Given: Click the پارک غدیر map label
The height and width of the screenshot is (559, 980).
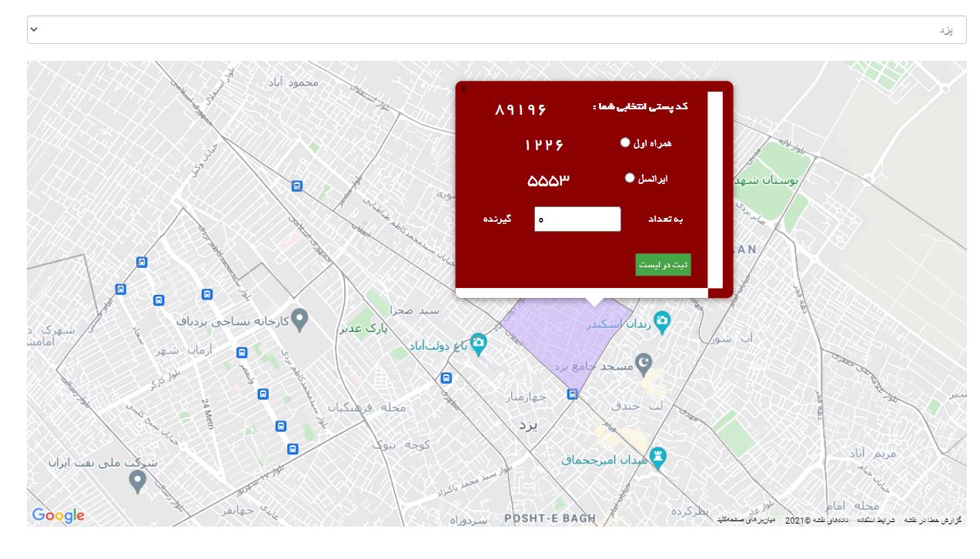Looking at the screenshot, I should click(x=362, y=329).
